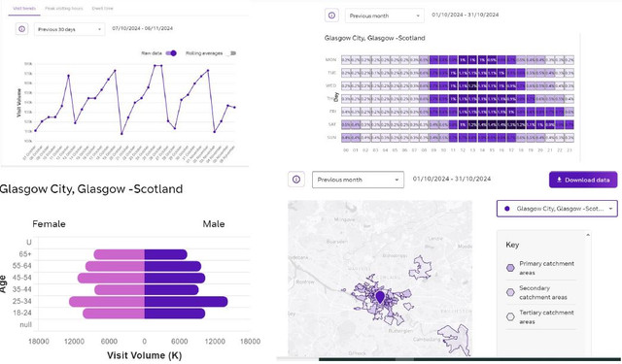Viewport: 622px width, 364px height.
Task: Switch to the Dwell time tab
Action: click(x=102, y=8)
